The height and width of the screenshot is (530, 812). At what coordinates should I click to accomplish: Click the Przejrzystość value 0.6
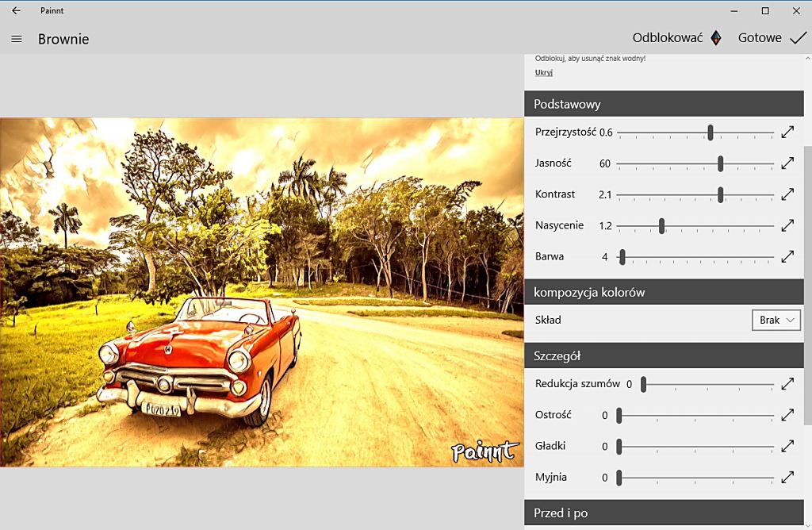pos(606,132)
